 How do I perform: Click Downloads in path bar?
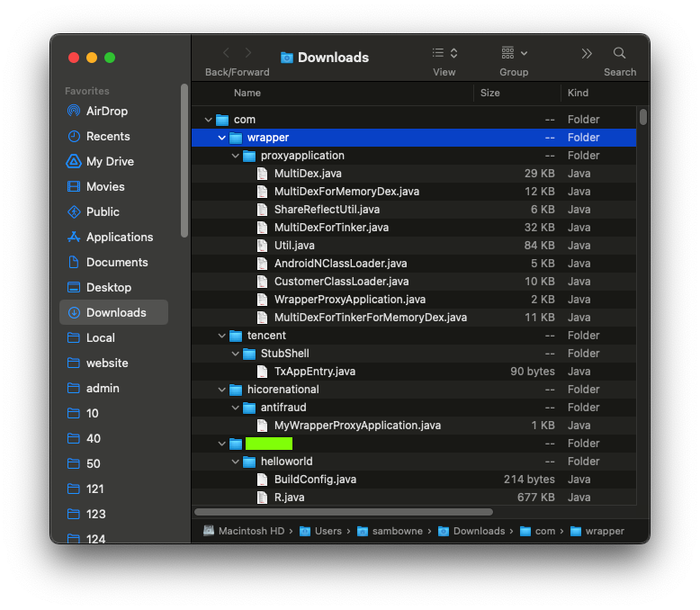(471, 531)
